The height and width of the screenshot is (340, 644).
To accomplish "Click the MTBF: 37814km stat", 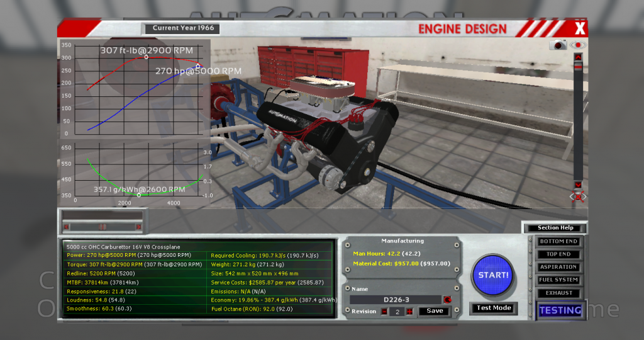I will click(103, 283).
